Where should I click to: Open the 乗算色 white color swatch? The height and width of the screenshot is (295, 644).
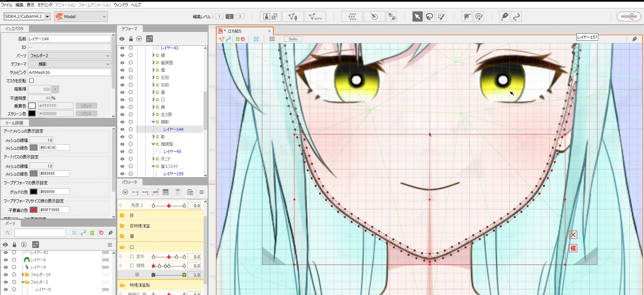point(32,106)
